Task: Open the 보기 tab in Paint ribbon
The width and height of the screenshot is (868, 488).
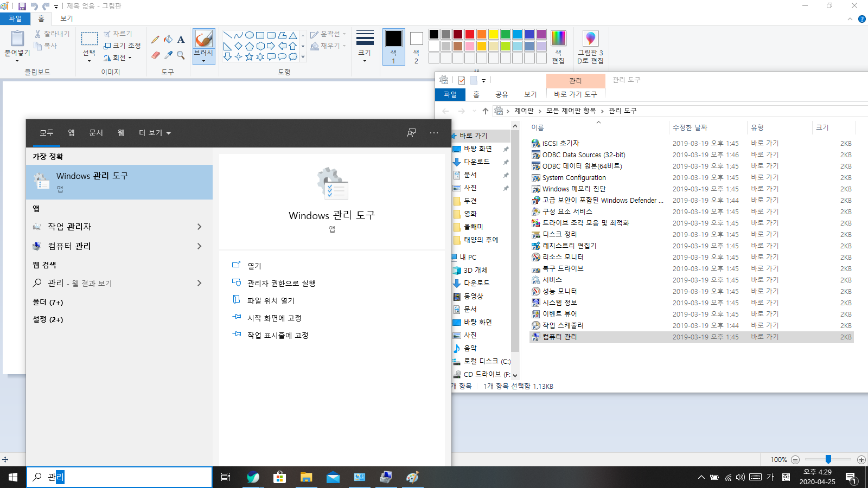Action: tap(66, 18)
